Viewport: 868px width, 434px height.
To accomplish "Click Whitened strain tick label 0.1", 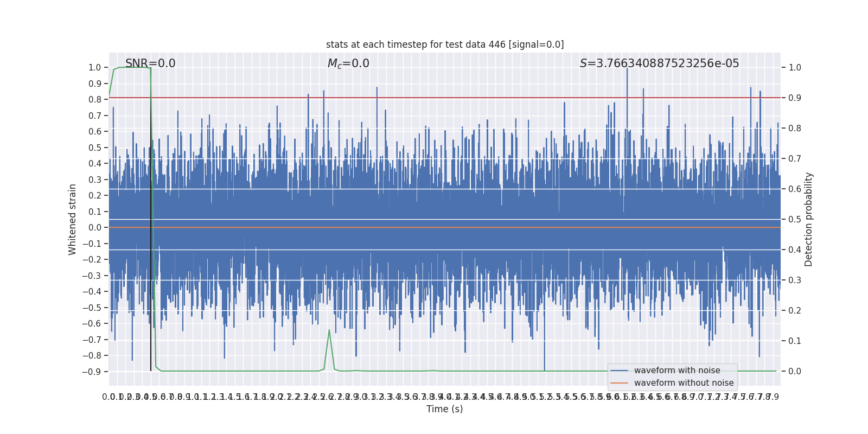I will click(x=95, y=212).
